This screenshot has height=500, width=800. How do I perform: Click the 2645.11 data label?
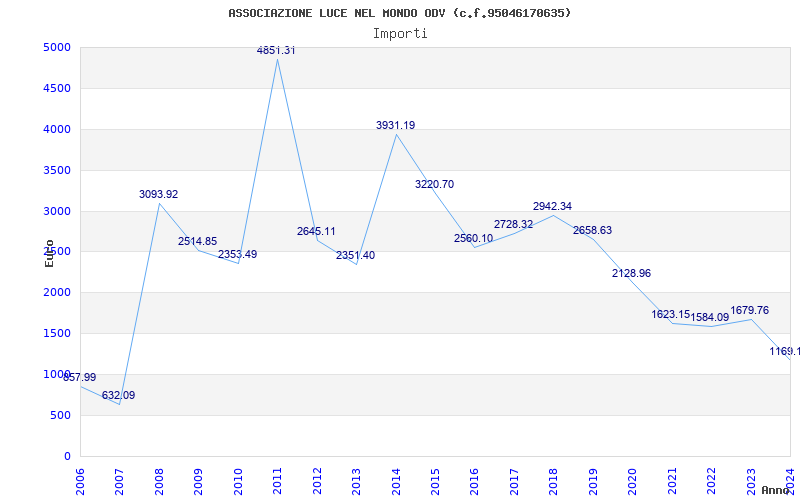pyautogui.click(x=316, y=232)
